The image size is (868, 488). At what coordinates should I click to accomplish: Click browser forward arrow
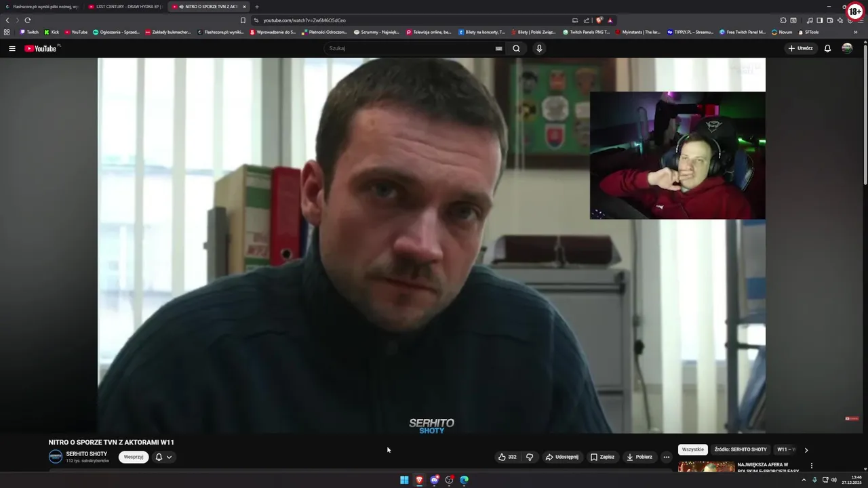18,20
